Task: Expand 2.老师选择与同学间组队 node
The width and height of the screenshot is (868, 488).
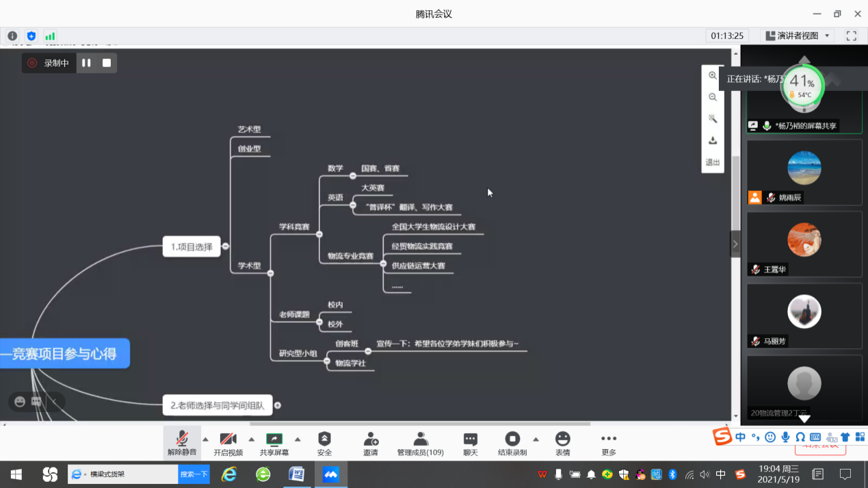Action: click(278, 405)
